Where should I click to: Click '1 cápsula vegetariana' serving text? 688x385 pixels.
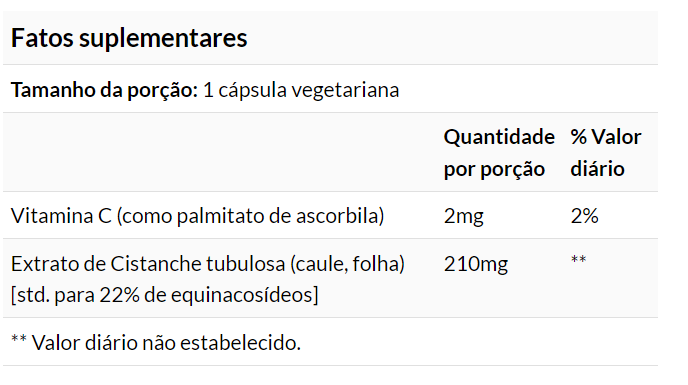(x=301, y=90)
